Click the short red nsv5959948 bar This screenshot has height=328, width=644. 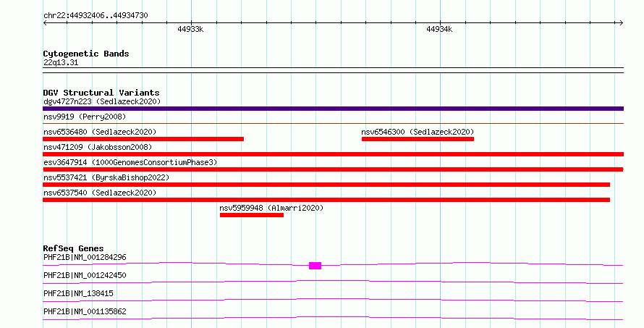pos(252,215)
